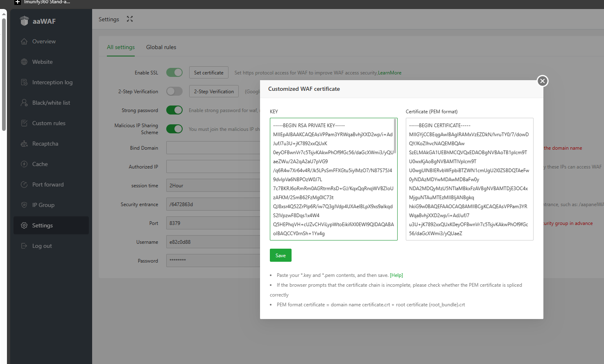Open Website globe icon in sidebar
Image resolution: width=604 pixels, height=364 pixels.
click(x=24, y=62)
